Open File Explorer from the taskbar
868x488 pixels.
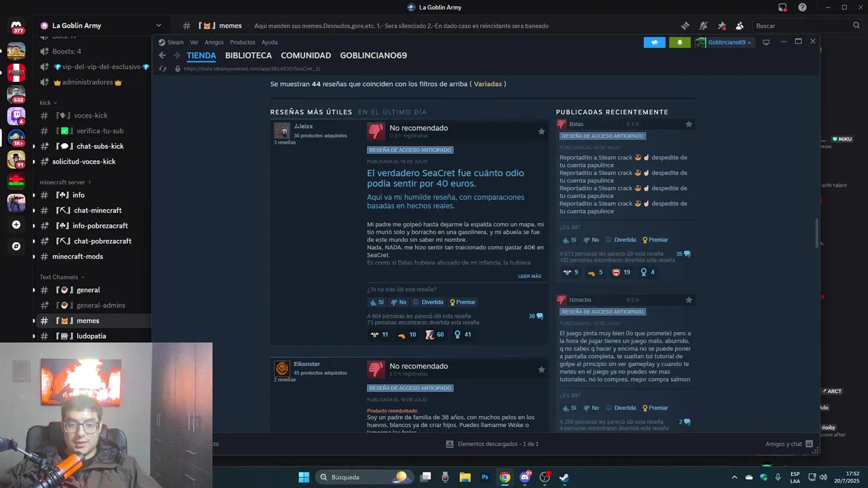pos(465,477)
